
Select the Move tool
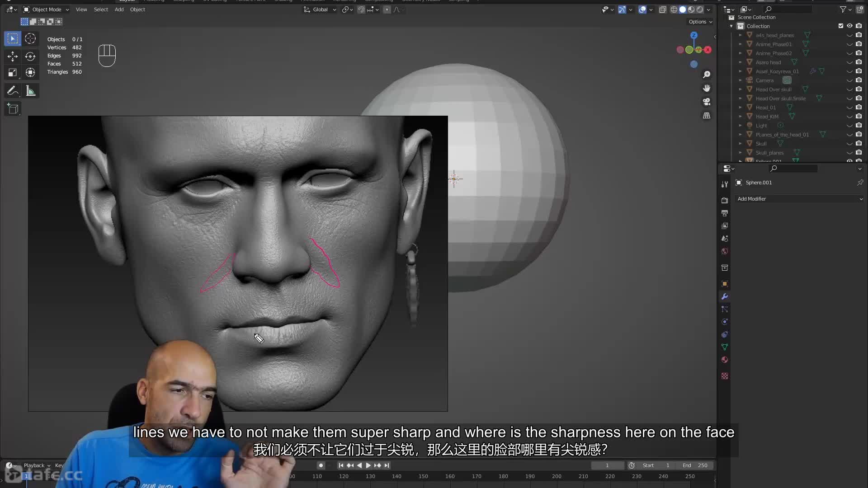[x=13, y=56]
